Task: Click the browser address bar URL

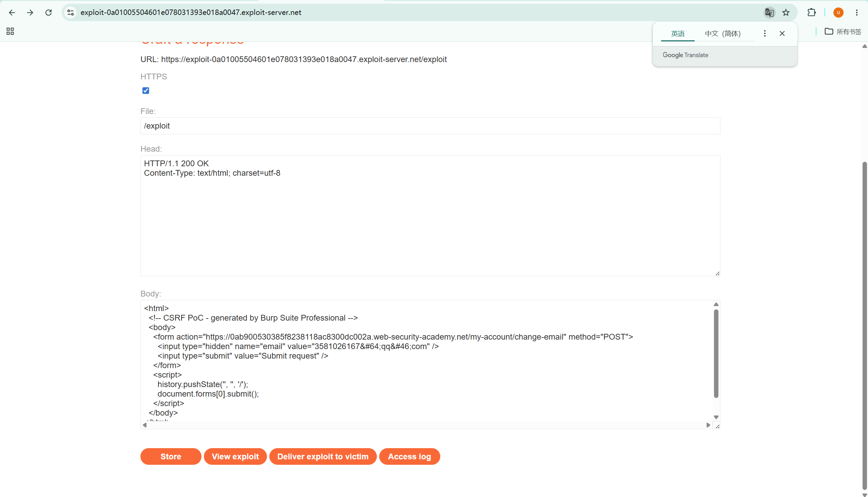Action: click(x=191, y=13)
